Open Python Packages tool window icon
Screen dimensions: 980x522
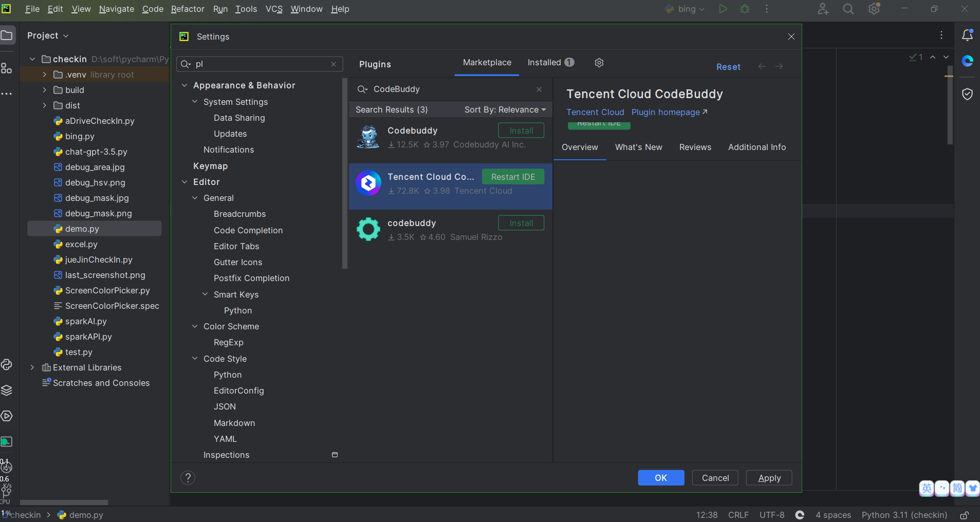[x=6, y=365]
